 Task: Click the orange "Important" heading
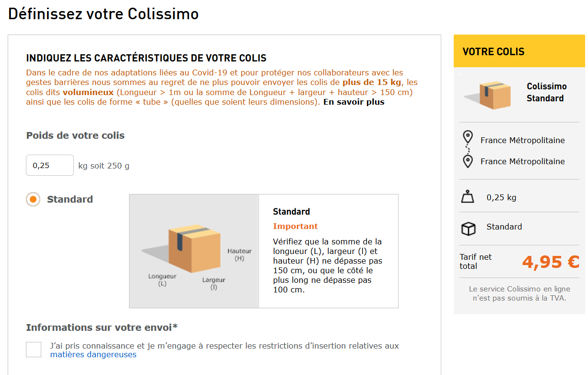click(x=295, y=226)
